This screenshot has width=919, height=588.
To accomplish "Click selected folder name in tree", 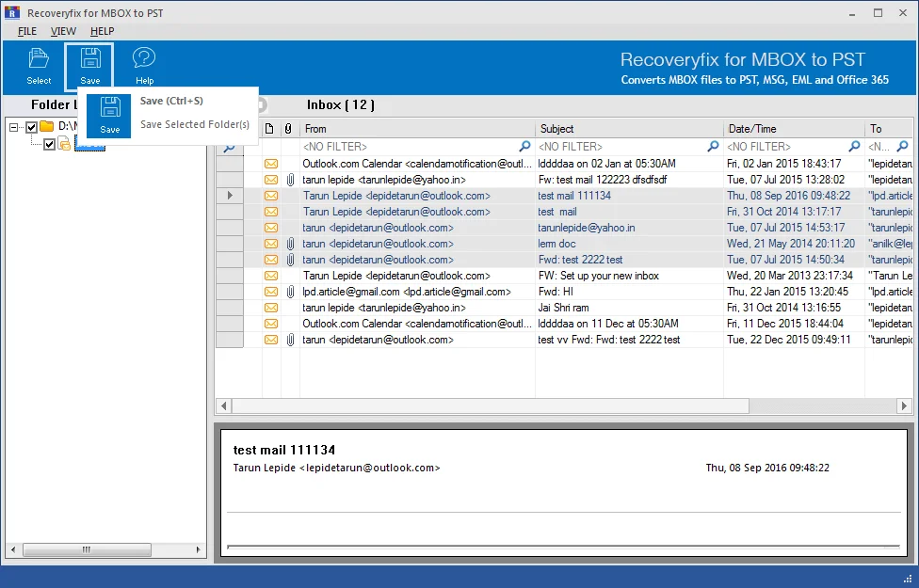I will 89,144.
